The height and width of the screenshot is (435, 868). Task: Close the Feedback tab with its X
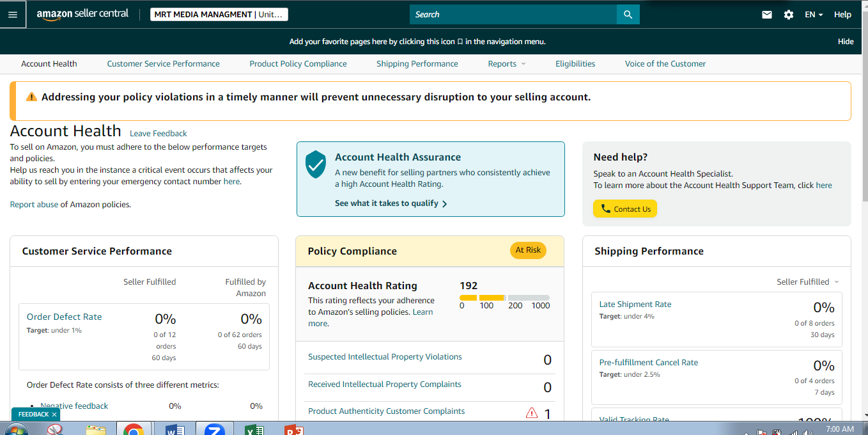(x=54, y=415)
